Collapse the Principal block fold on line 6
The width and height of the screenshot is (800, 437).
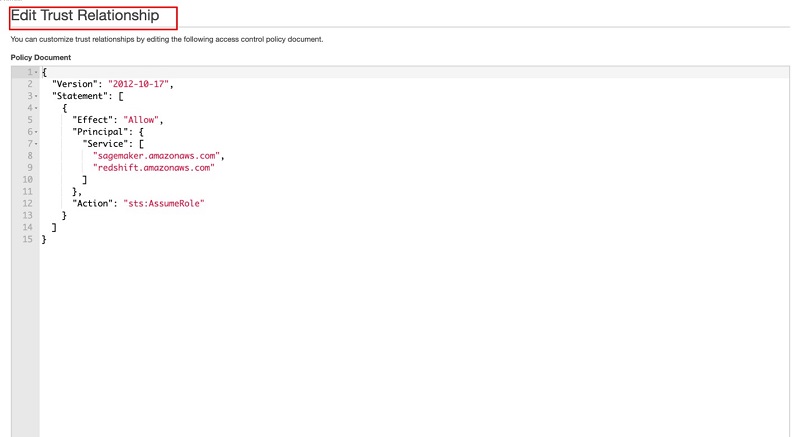pos(36,132)
